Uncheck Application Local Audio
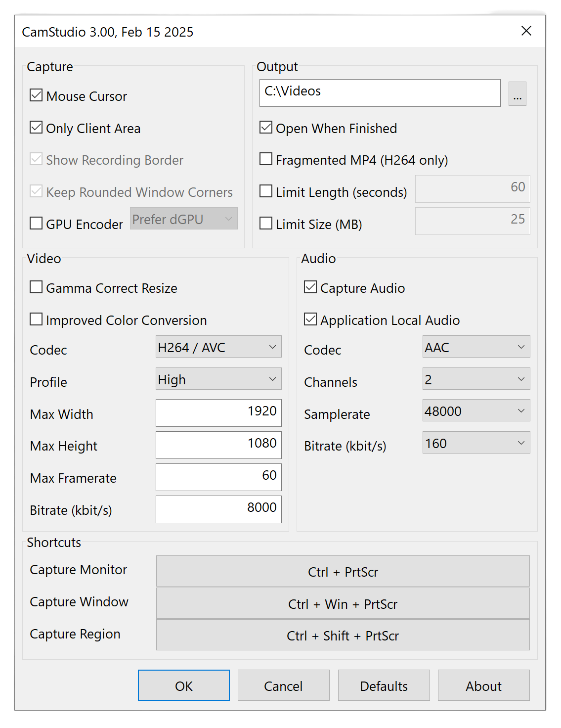Image resolution: width=561 pixels, height=728 pixels. pos(310,319)
